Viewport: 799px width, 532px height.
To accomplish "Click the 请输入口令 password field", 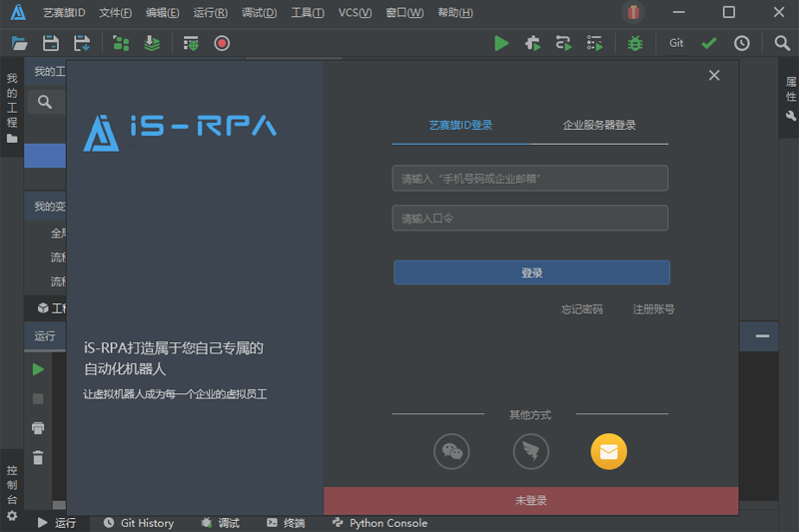I will pyautogui.click(x=530, y=218).
